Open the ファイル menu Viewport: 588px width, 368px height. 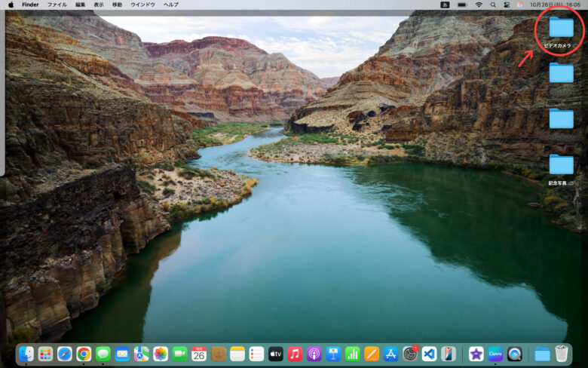(57, 5)
